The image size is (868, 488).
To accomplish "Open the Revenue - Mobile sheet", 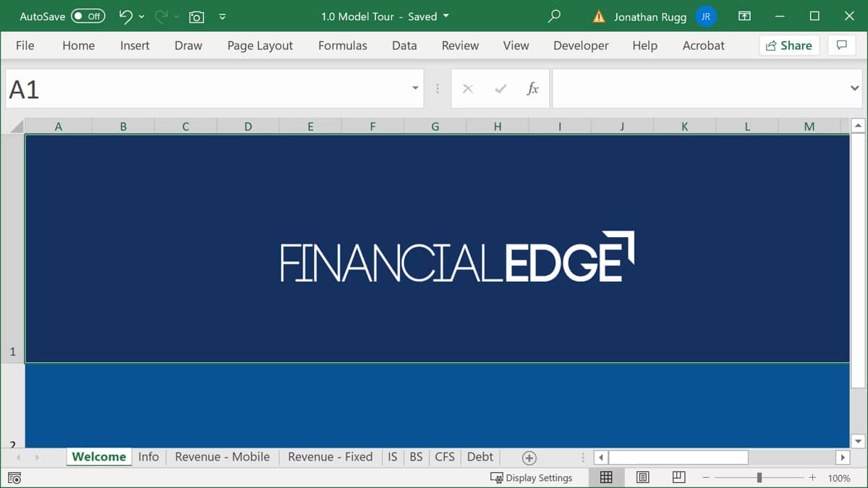I will pyautogui.click(x=222, y=457).
